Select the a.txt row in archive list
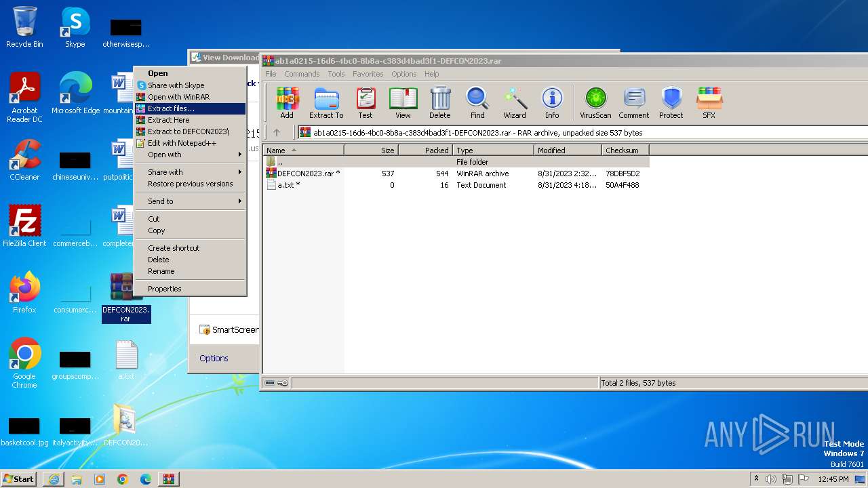The width and height of the screenshot is (868, 488). [x=456, y=185]
